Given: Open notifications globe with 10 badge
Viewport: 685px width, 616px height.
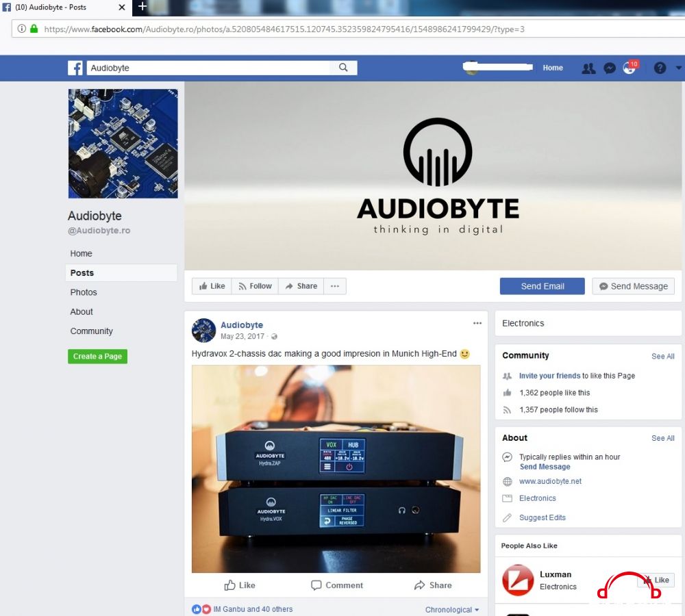Looking at the screenshot, I should pos(630,68).
